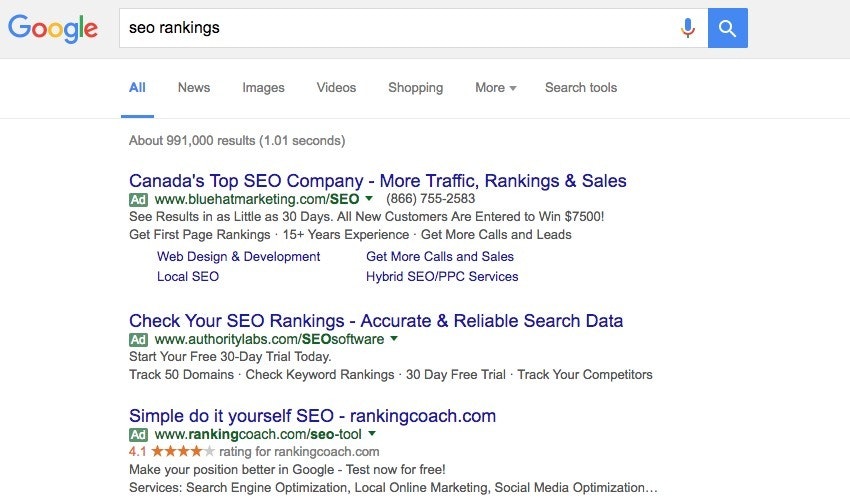Start voice search with microphone icon
This screenshot has height=500, width=850.
pyautogui.click(x=688, y=28)
